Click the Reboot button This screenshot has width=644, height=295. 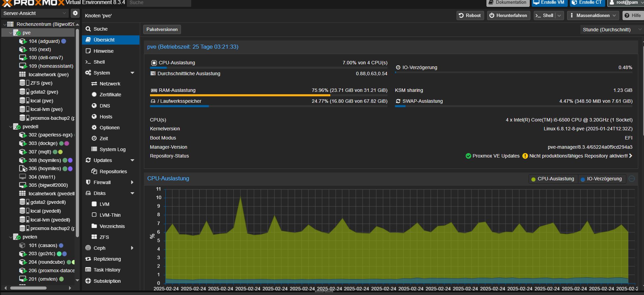(470, 15)
